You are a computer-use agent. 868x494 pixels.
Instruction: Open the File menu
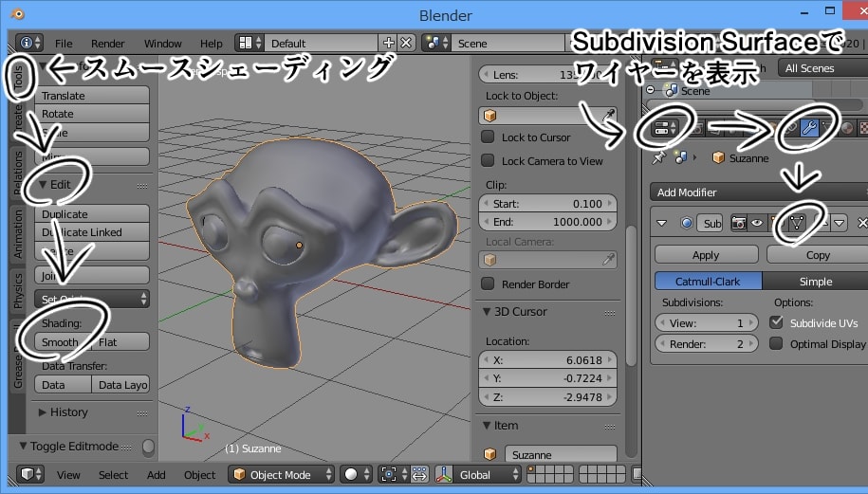64,44
